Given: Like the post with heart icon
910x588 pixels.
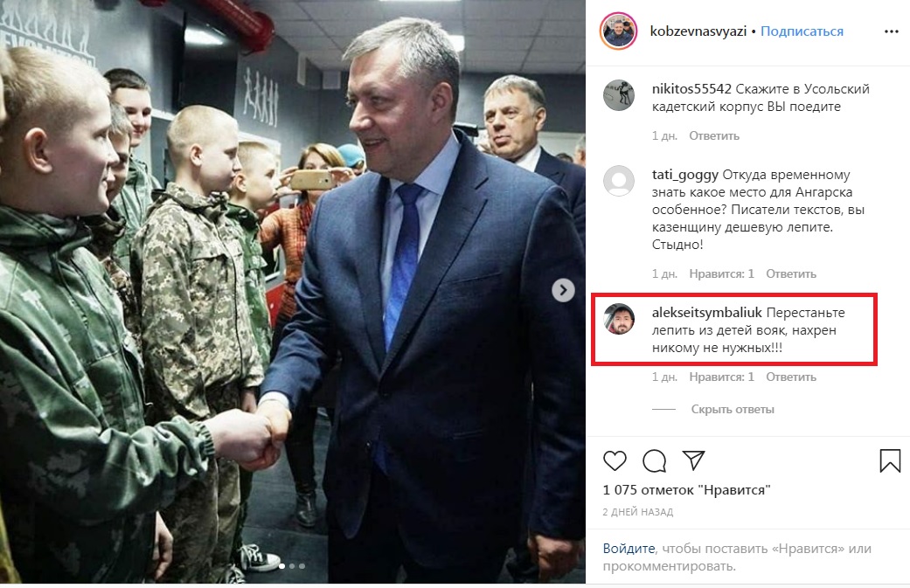Looking at the screenshot, I should [615, 461].
